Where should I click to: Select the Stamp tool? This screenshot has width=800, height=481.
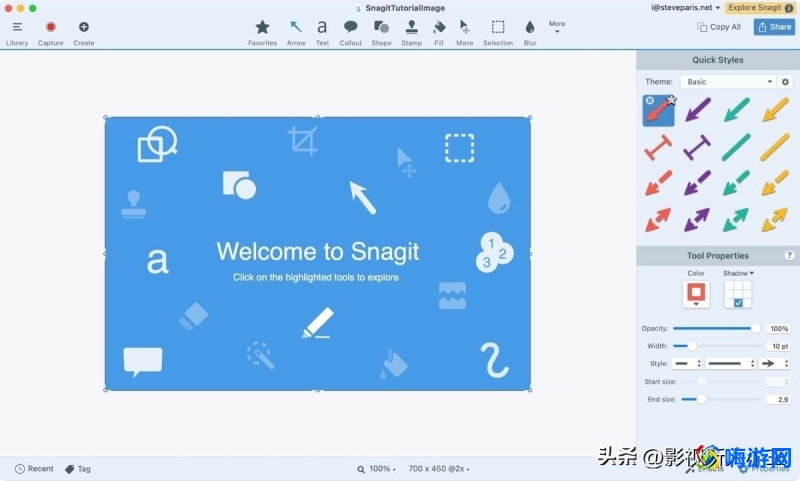(411, 33)
